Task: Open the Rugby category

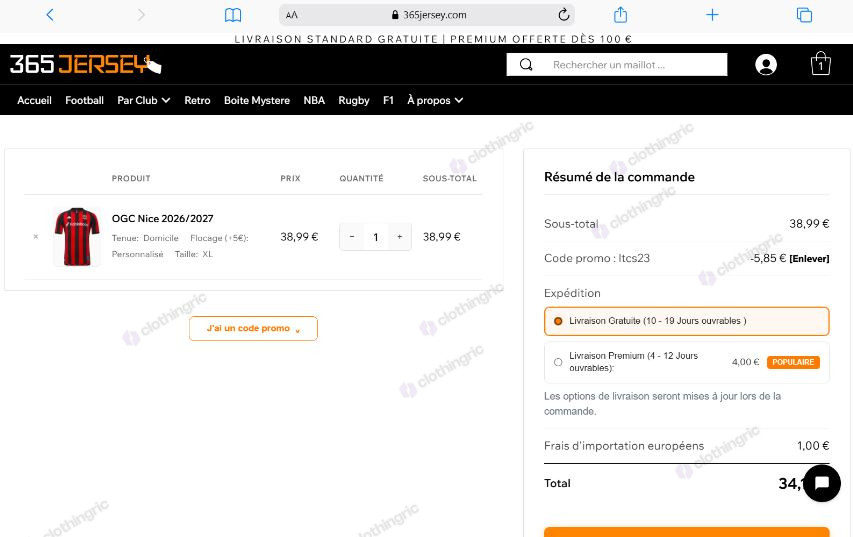Action: pyautogui.click(x=354, y=100)
